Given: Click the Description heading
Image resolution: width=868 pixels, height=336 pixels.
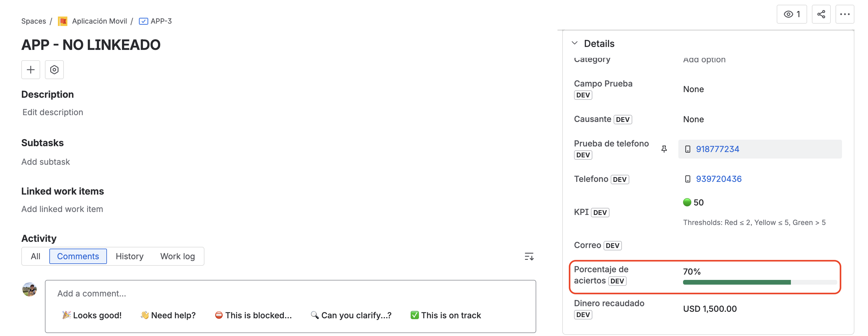Looking at the screenshot, I should coord(48,94).
